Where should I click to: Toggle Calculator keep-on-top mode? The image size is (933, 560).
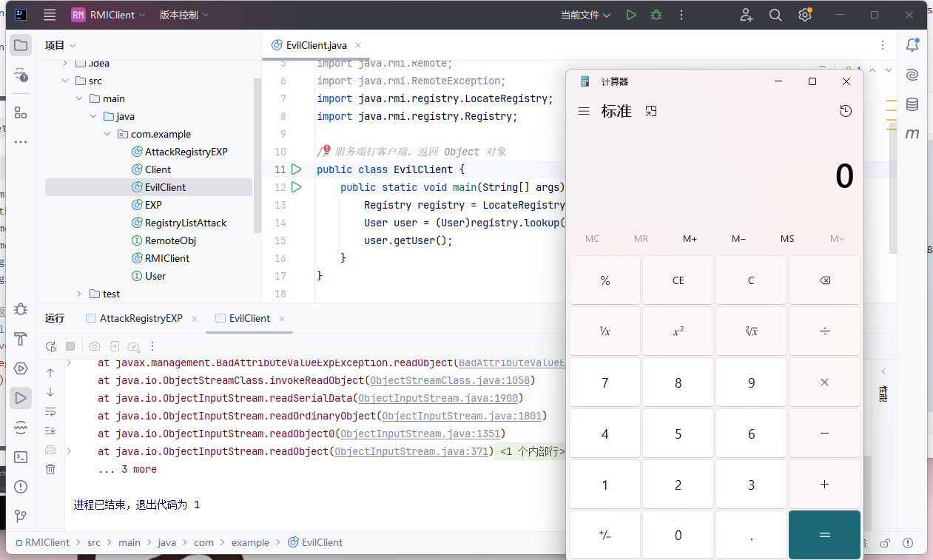pos(651,111)
